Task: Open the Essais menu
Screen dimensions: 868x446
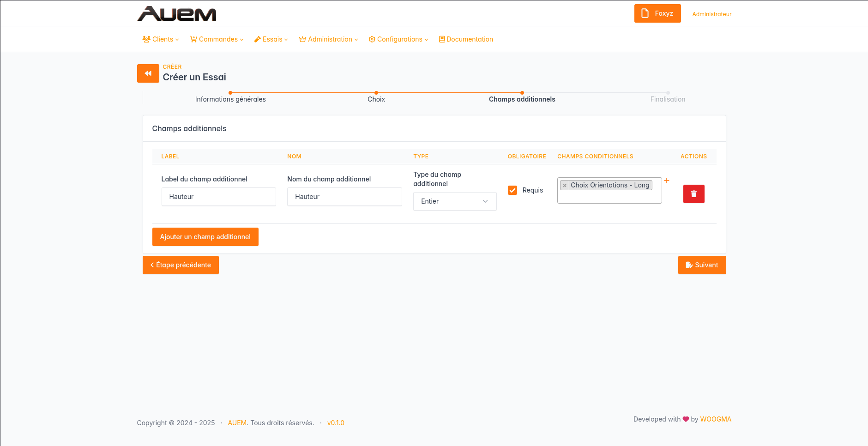Action: (271, 39)
